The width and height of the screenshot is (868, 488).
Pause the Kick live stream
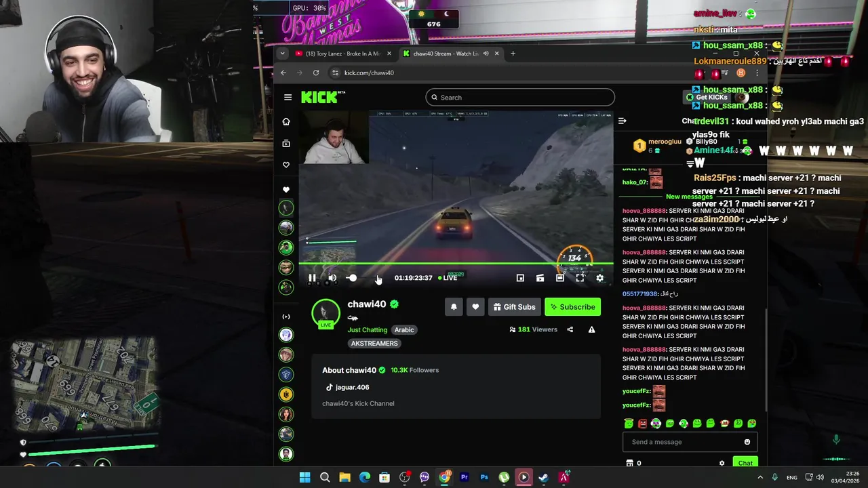click(312, 278)
